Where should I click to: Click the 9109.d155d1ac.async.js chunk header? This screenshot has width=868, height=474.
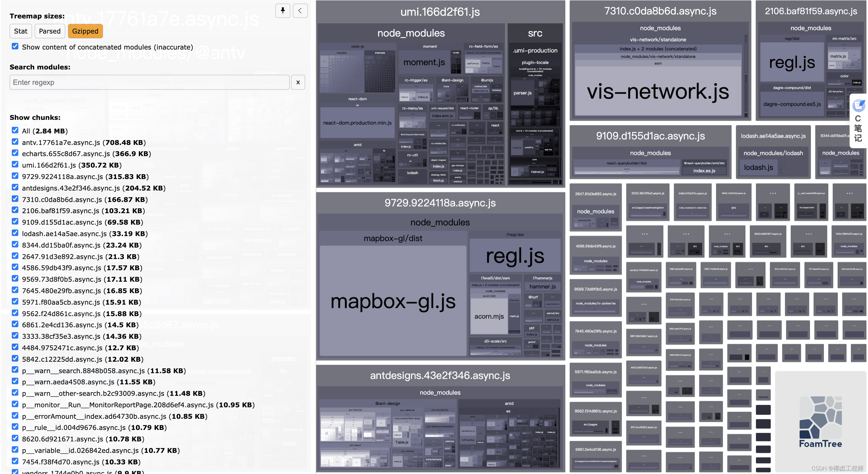tap(650, 136)
